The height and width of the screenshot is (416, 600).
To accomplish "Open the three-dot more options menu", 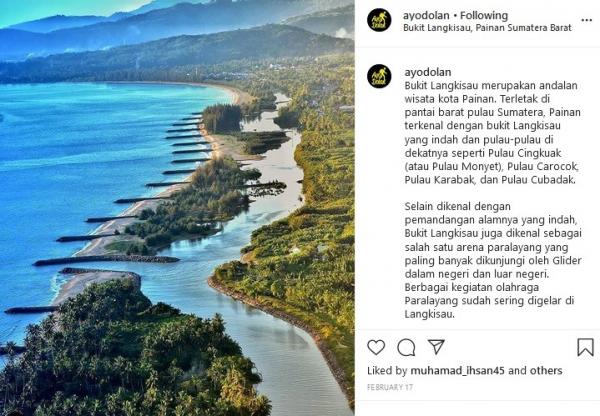I will pos(586,20).
